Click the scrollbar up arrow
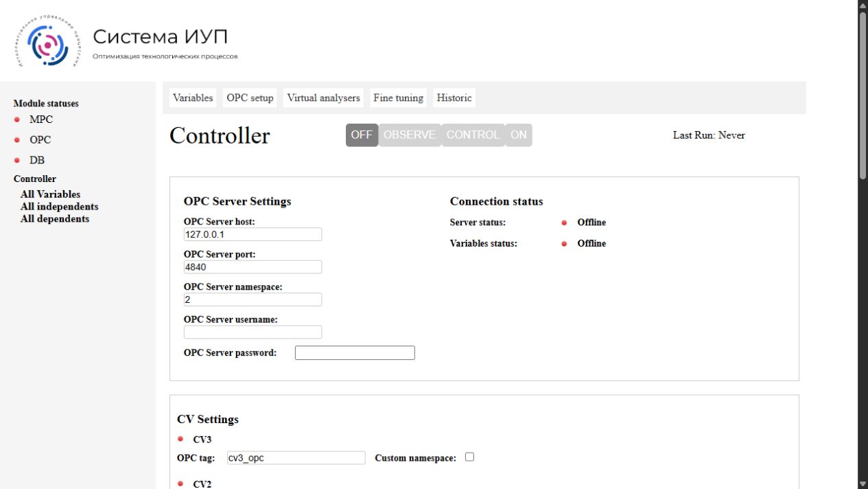868x489 pixels. pyautogui.click(x=863, y=5)
